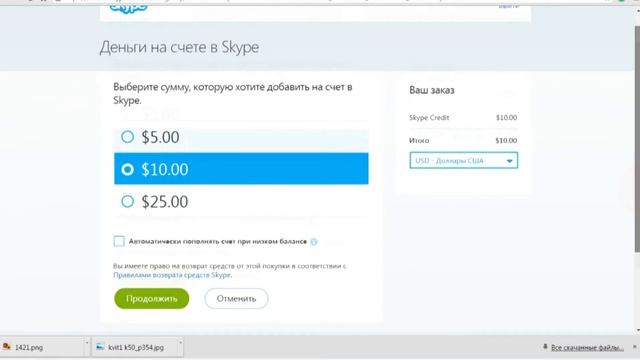Click the 1421.png file icon in downloads bar
The height and width of the screenshot is (360, 640).
click(7, 347)
